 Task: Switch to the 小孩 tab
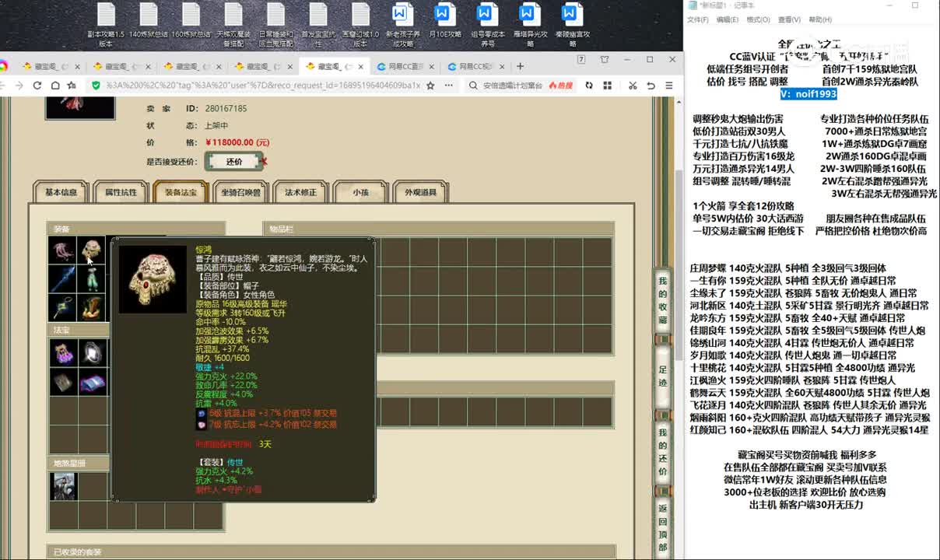coord(360,192)
